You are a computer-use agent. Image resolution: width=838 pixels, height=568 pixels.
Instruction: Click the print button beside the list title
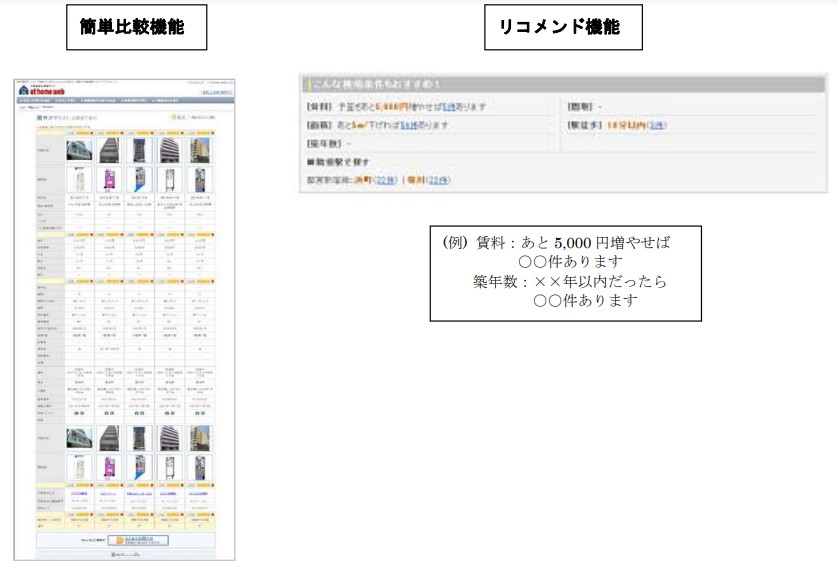[x=178, y=117]
